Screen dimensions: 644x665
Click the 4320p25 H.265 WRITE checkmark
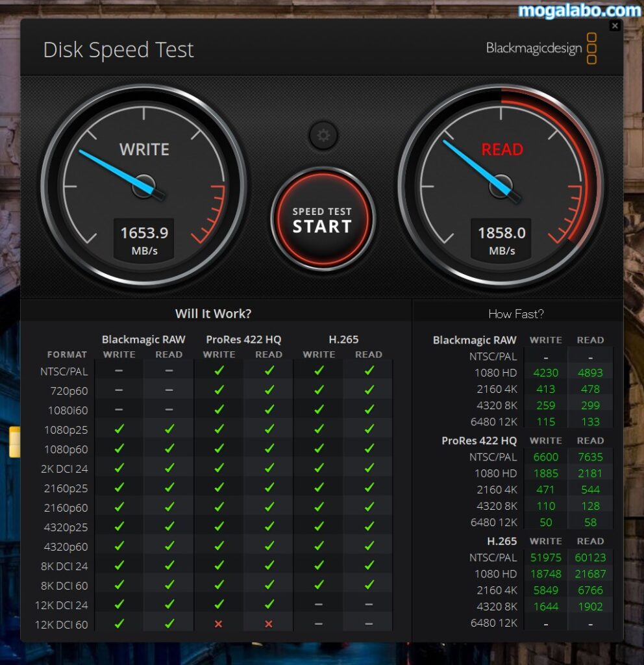(x=319, y=527)
